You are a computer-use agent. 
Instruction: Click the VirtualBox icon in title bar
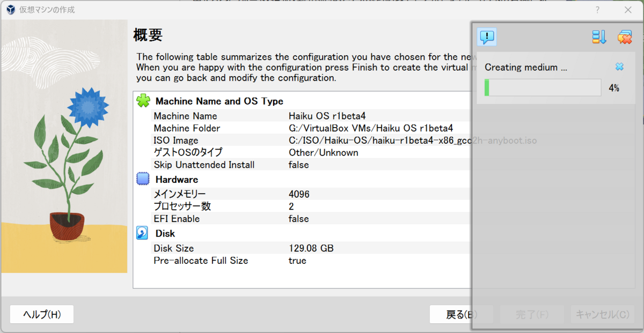11,10
